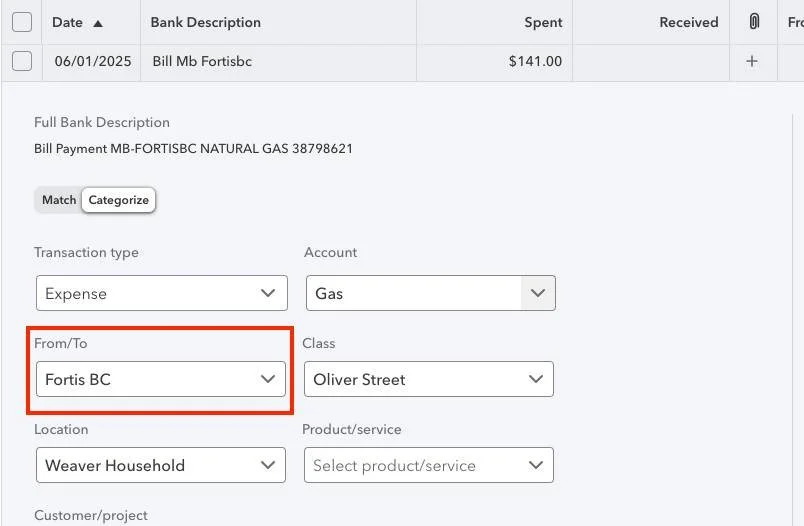
Task: Click the full bank description text
Action: point(193,149)
